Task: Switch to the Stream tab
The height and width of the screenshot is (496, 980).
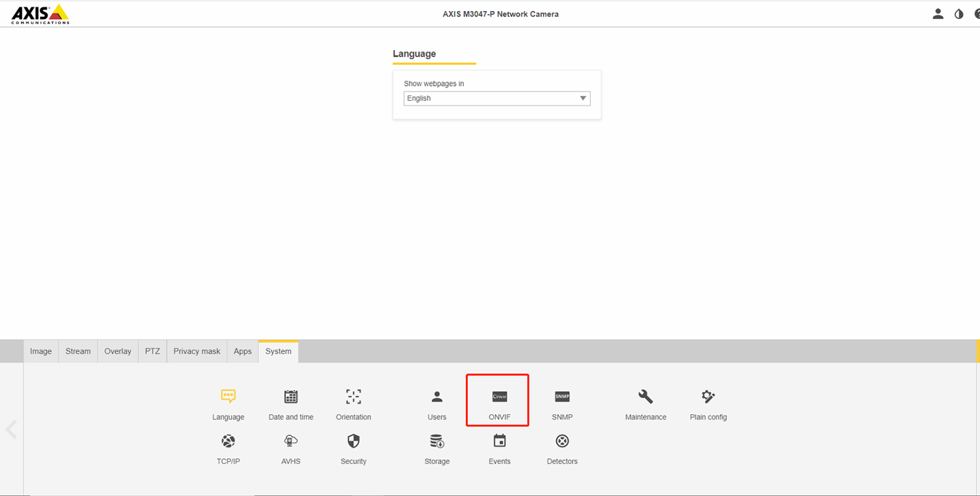Action: [78, 351]
